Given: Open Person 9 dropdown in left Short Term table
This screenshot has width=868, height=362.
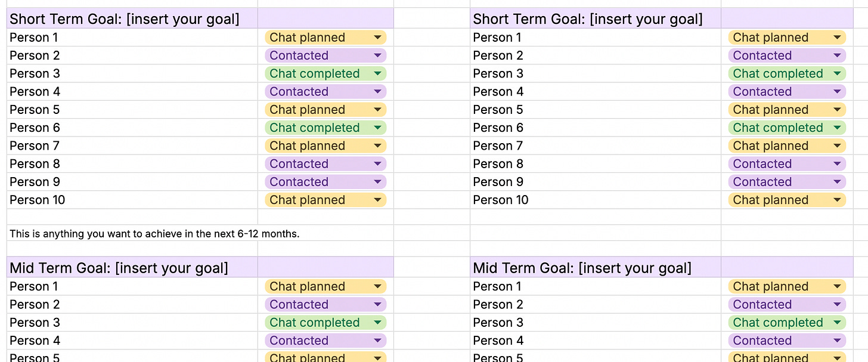Looking at the screenshot, I should (377, 182).
